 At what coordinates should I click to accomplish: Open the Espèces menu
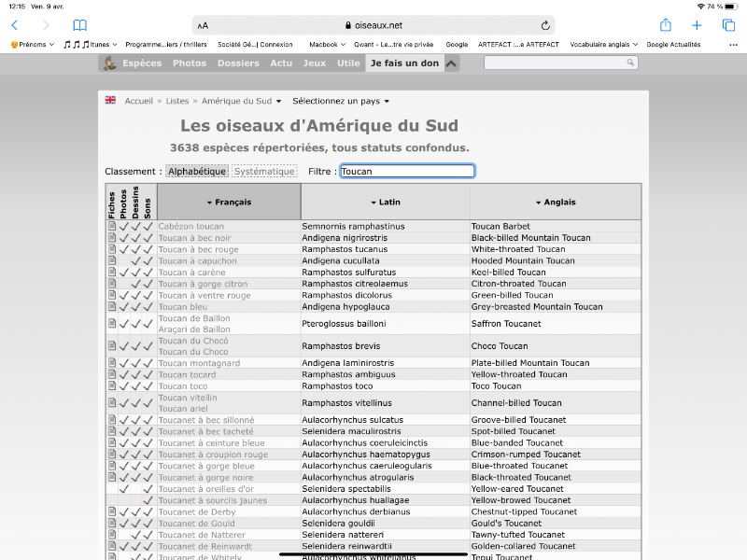(142, 63)
